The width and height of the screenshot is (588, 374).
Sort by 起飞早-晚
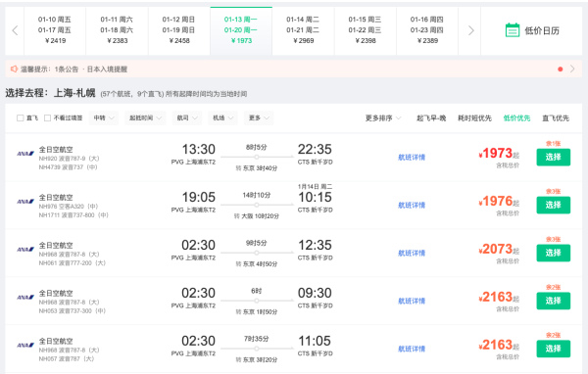431,118
